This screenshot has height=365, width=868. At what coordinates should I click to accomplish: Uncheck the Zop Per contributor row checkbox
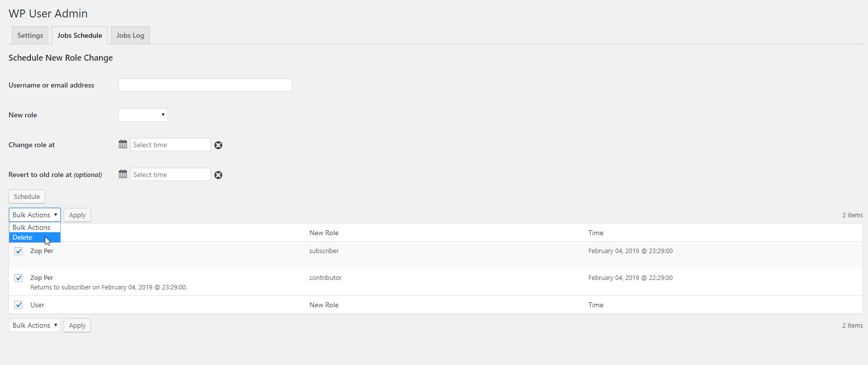[18, 278]
